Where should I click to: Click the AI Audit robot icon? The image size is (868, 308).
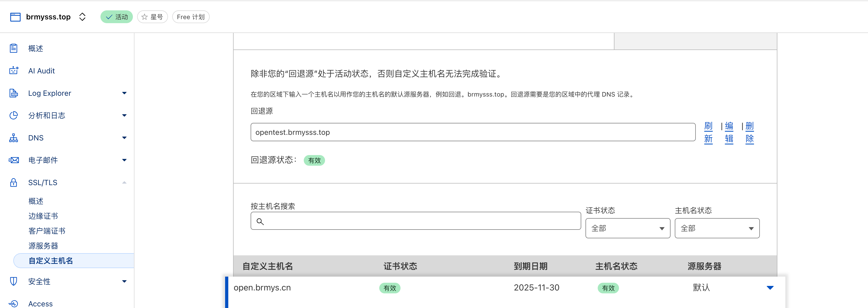click(14, 70)
